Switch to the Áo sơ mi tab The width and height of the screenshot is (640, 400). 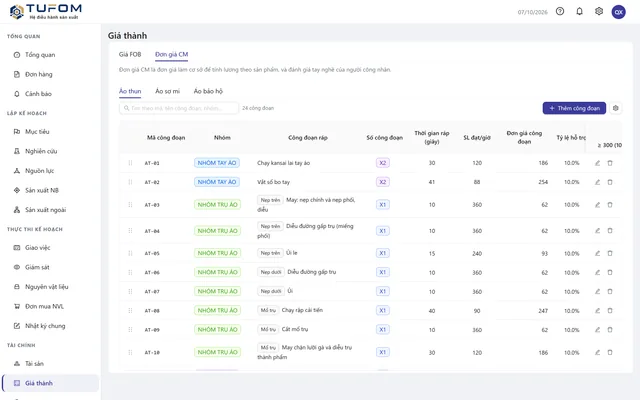tap(167, 91)
